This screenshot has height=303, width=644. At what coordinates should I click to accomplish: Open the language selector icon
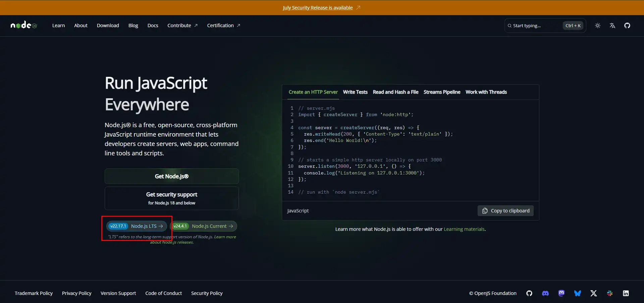(x=612, y=25)
